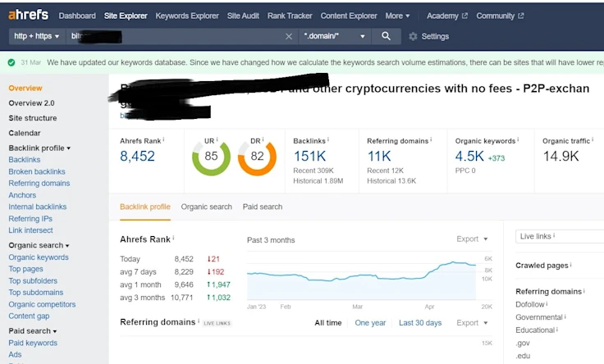The height and width of the screenshot is (364, 604).
Task: Open Content Explorer in top navigation
Action: (349, 16)
